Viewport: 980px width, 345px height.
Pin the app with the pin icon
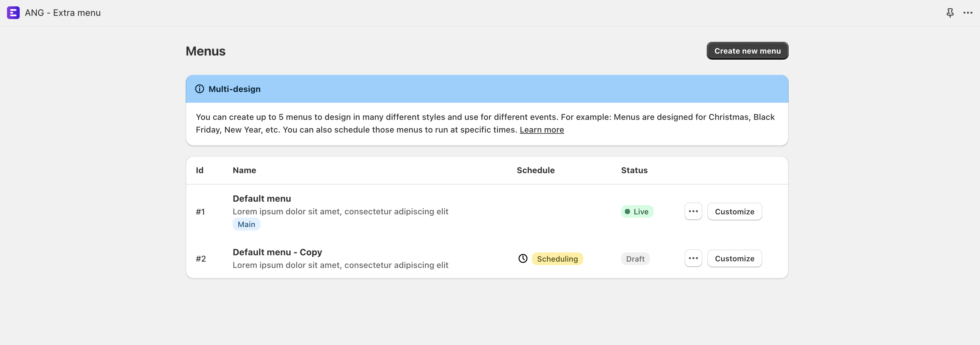pos(950,13)
